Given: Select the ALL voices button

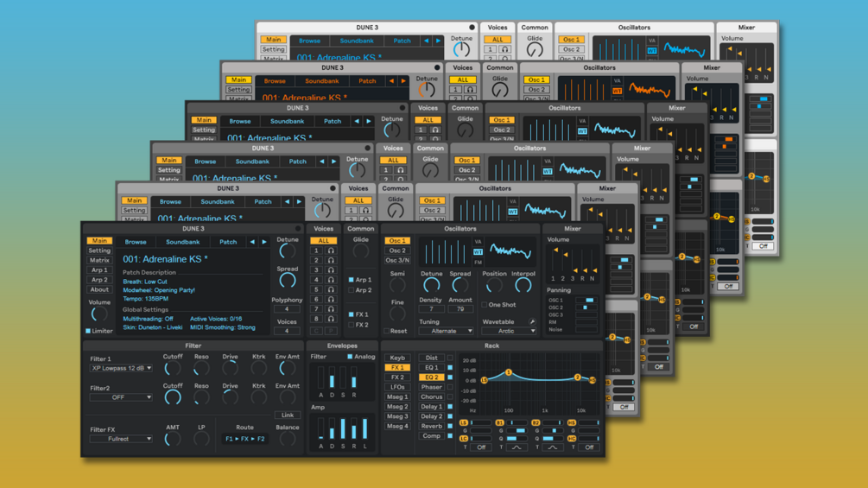Looking at the screenshot, I should 323,241.
